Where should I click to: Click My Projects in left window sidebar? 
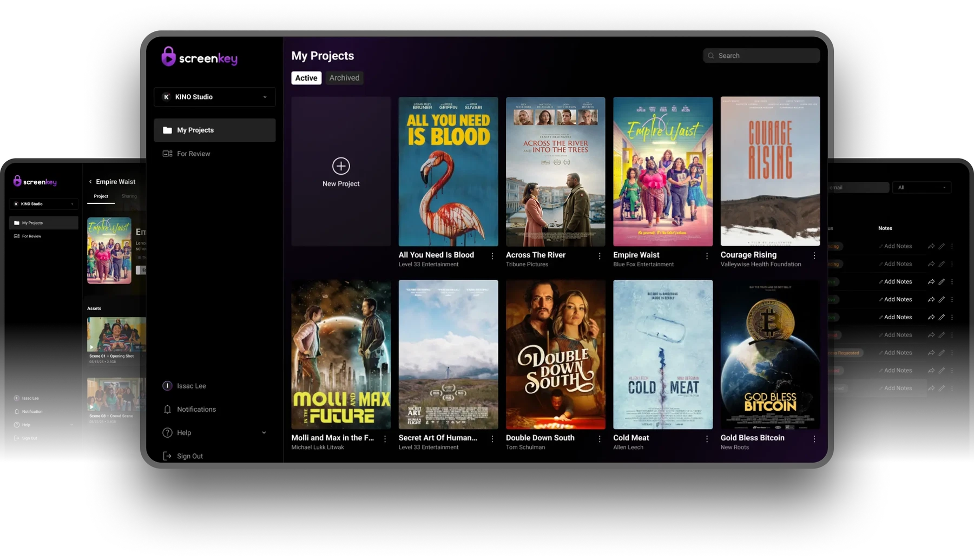coord(44,223)
